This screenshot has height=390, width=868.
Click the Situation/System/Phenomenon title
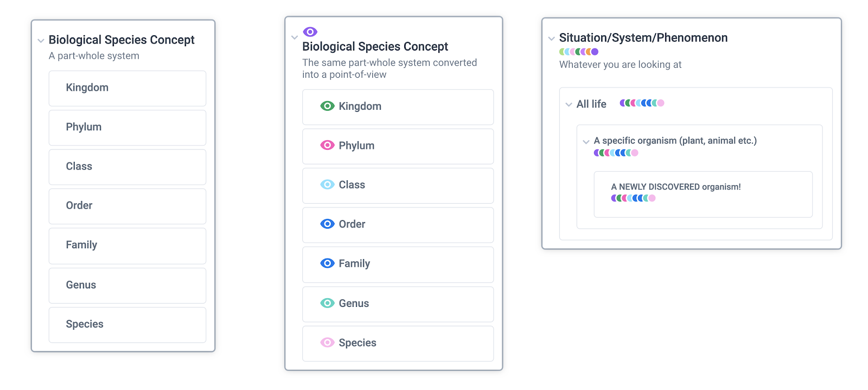643,38
